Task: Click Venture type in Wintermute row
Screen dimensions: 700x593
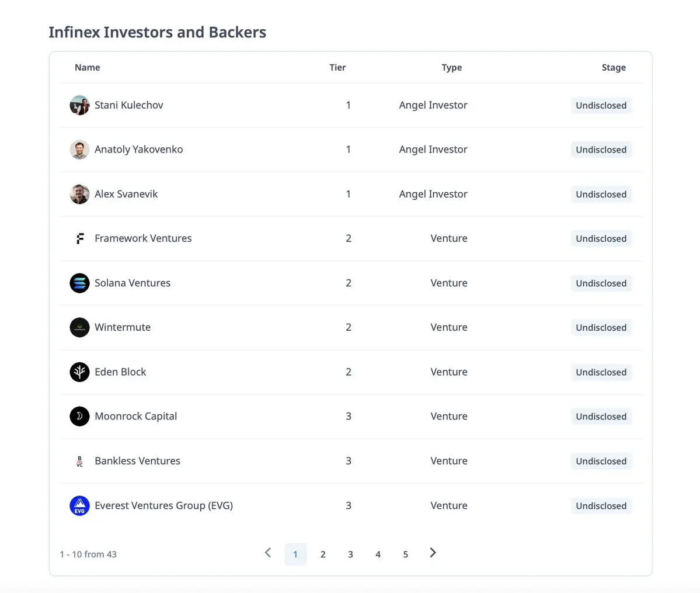Action: (448, 327)
